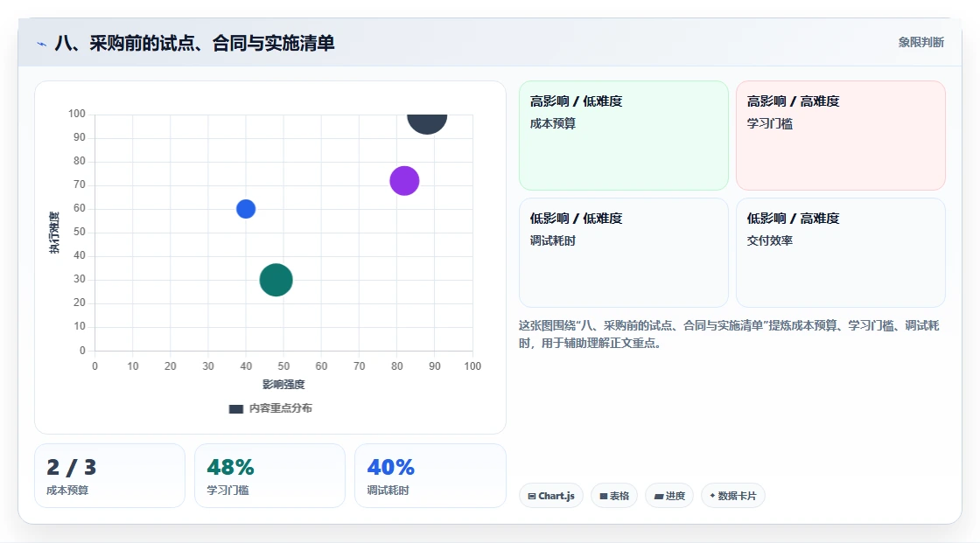Image resolution: width=980 pixels, height=543 pixels.
Task: Click the icon inside the 进度 chip
Action: [659, 496]
